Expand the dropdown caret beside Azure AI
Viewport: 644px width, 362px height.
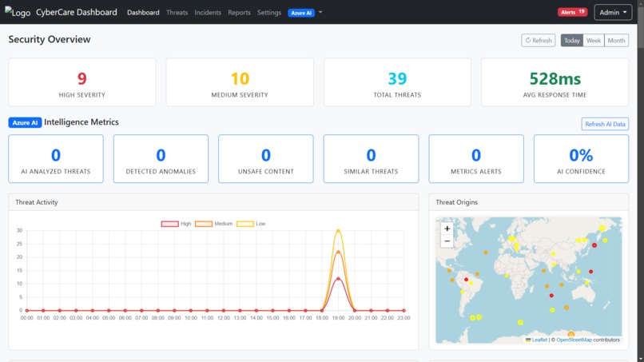click(320, 12)
